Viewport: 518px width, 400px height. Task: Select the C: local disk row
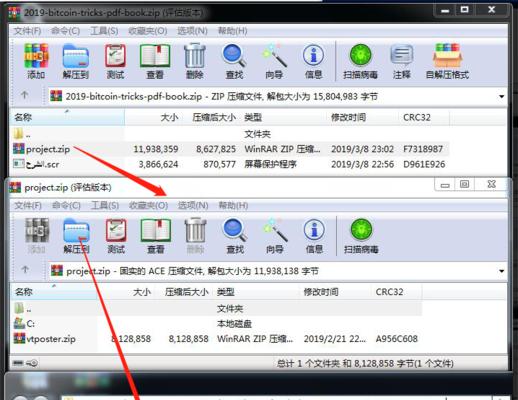coord(217,324)
